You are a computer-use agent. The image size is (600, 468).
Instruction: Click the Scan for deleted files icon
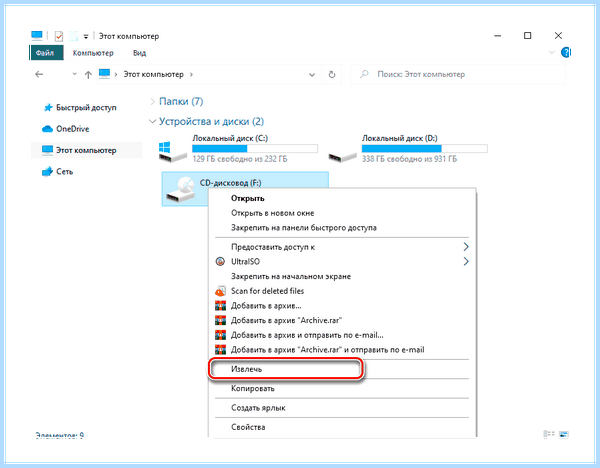click(220, 291)
